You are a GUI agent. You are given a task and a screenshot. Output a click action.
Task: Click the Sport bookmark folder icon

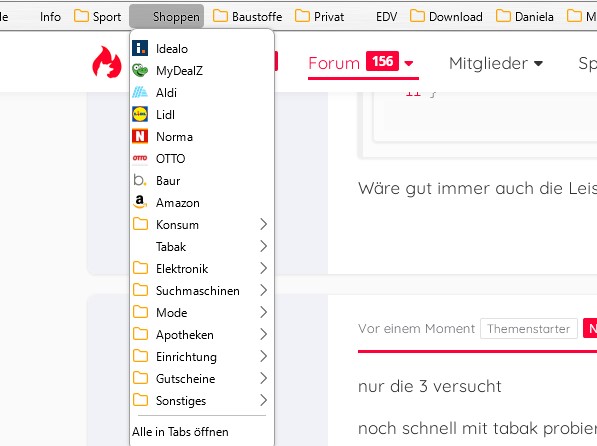[x=81, y=16]
